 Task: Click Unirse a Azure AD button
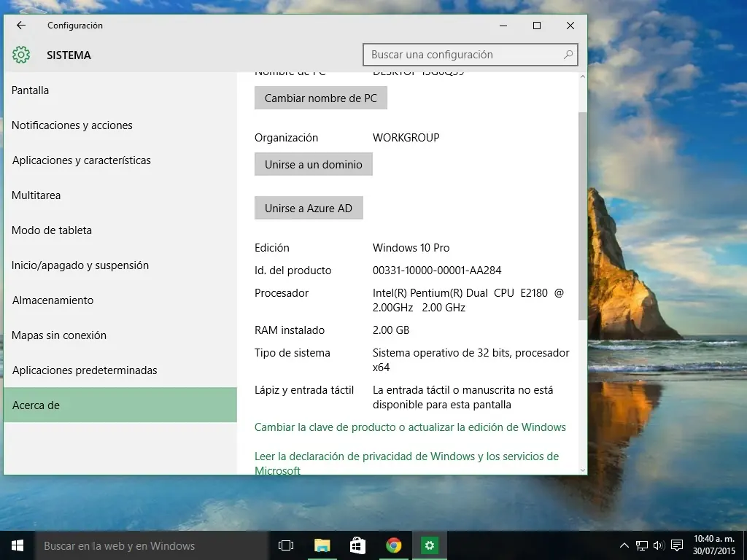coord(309,208)
